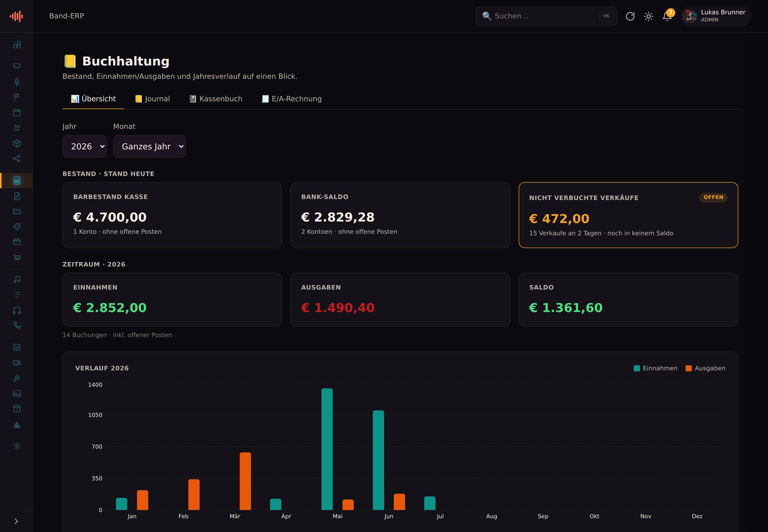Open the Monat Ganzes Jahr dropdown
Viewport: 768px width, 532px height.
pyautogui.click(x=149, y=146)
